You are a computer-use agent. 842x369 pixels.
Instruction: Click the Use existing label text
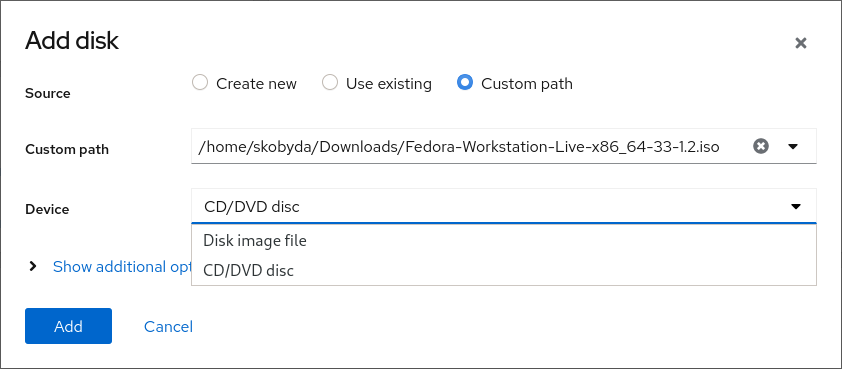389,84
